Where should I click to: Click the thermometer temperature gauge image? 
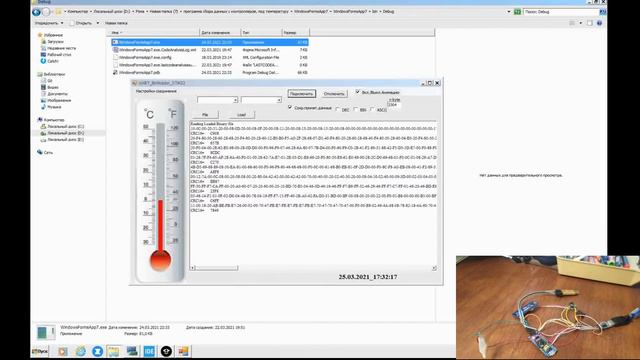coord(160,191)
